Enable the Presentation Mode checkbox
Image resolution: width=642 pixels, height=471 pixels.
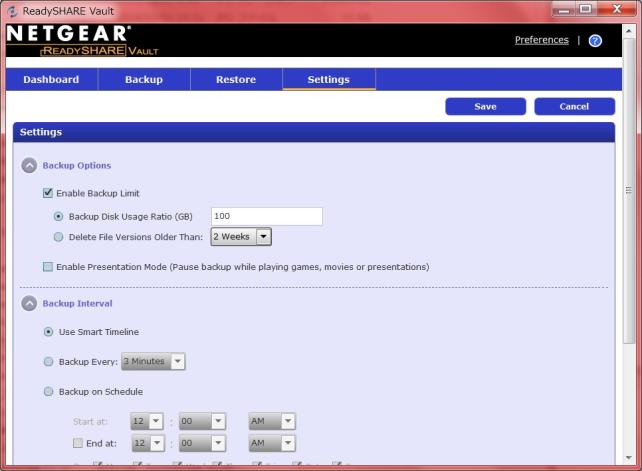coord(48,267)
